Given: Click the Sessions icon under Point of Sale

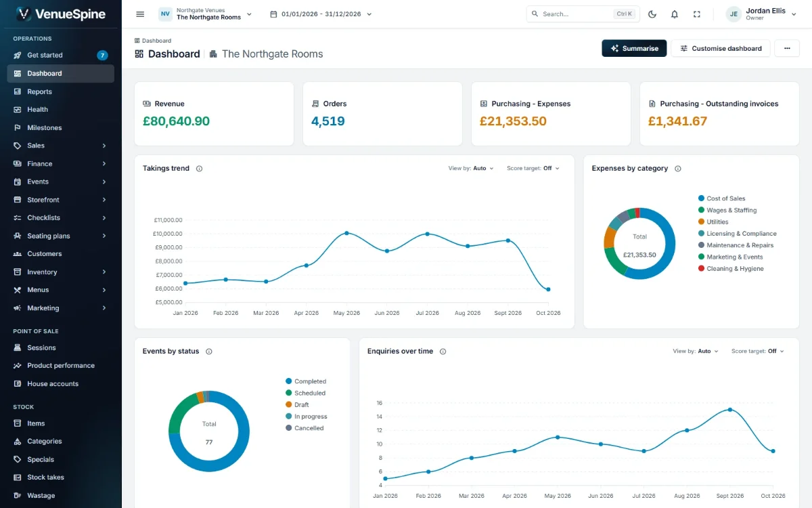Looking at the screenshot, I should pos(18,348).
